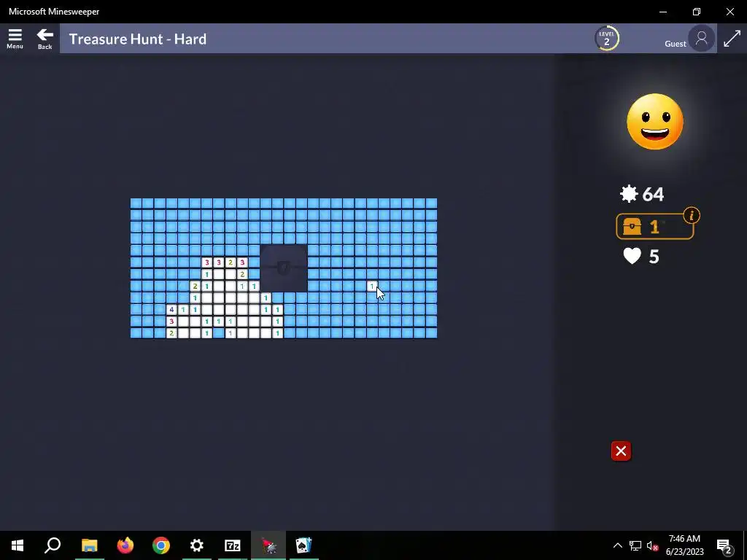Launch Firefox from the taskbar
This screenshot has height=560, width=747.
coord(125,545)
